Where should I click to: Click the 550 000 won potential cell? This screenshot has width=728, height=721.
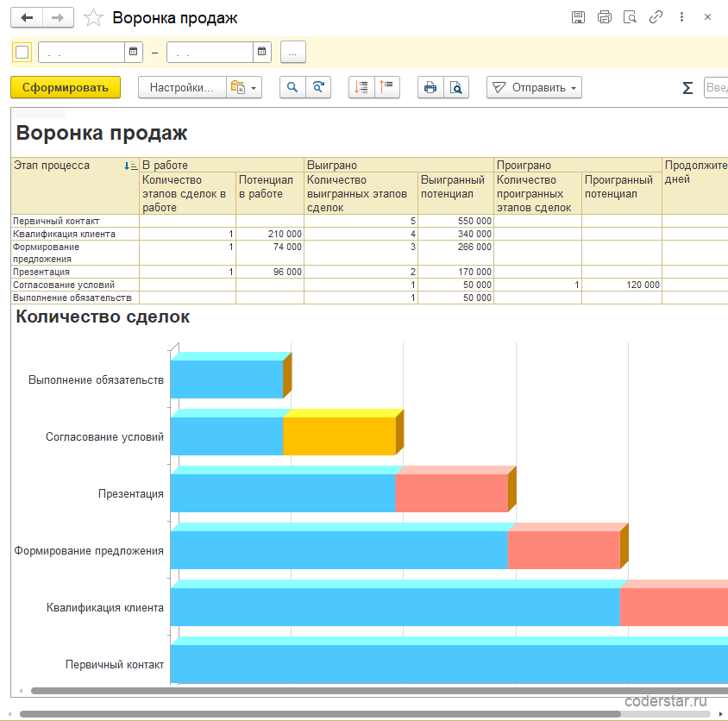point(456,221)
